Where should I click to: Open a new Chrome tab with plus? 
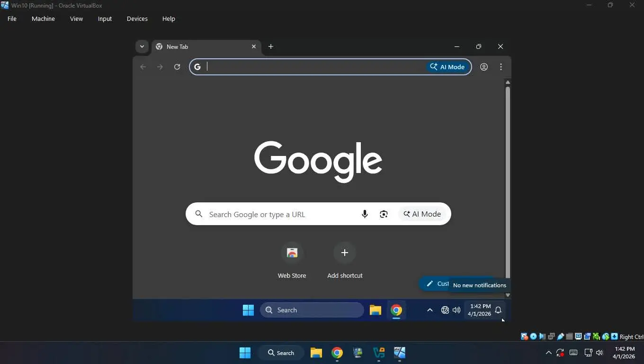pyautogui.click(x=271, y=46)
